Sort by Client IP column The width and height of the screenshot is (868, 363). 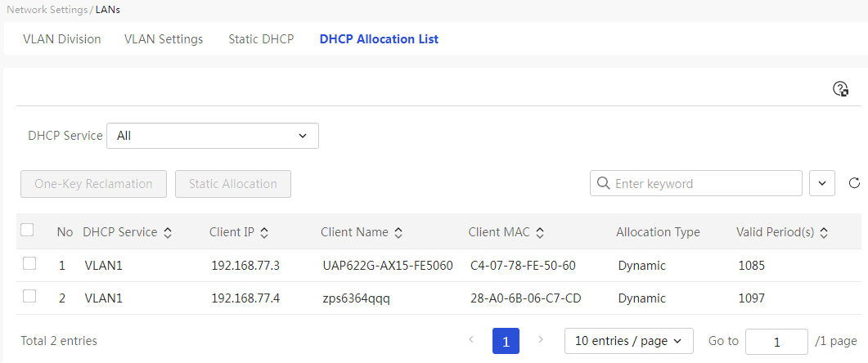coord(264,233)
